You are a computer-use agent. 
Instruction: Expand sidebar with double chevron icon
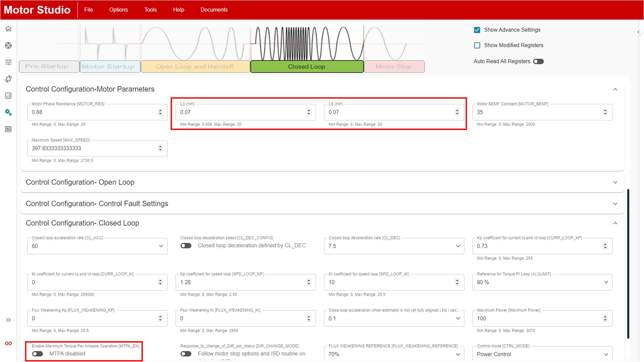8,320
